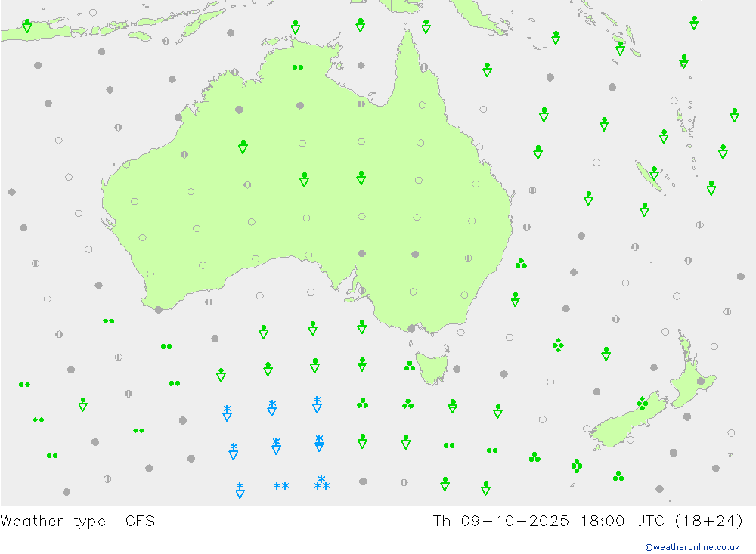Open the weatheronline.co.uk copyright link

pyautogui.click(x=692, y=546)
